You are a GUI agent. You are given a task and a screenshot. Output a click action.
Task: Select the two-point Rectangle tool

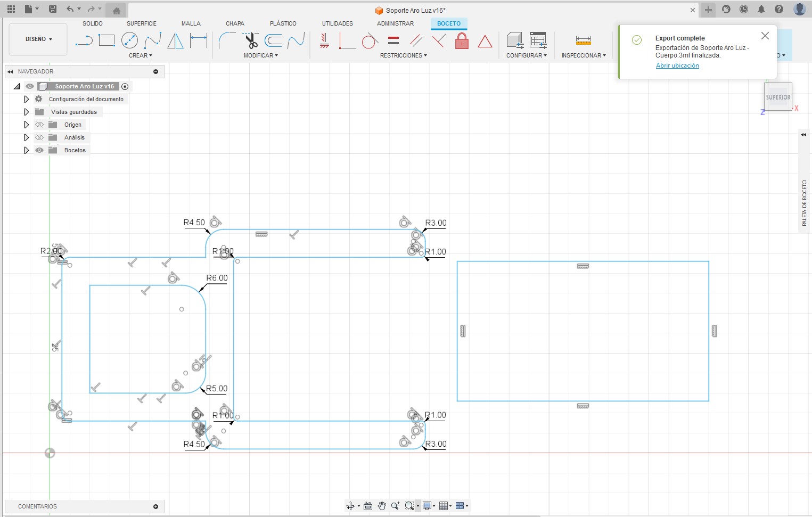click(106, 40)
